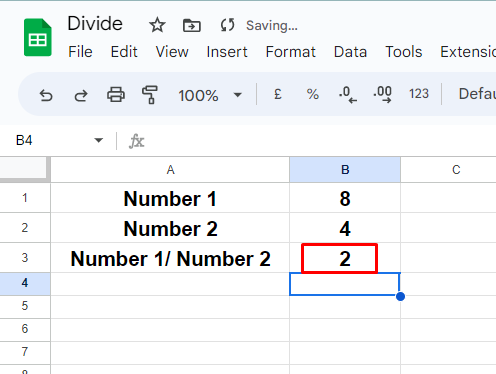Screen dimensions: 496x374
Task: Click the Saving status sync icon
Action: (228, 25)
